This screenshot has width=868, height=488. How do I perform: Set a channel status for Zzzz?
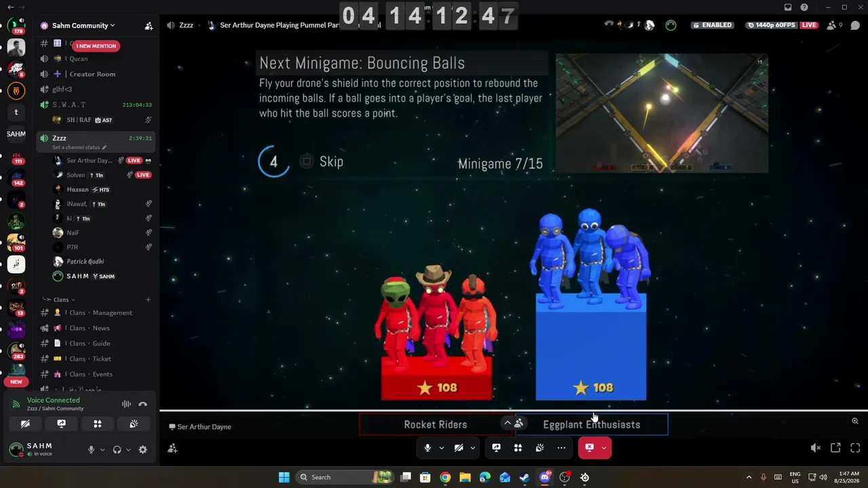click(79, 147)
